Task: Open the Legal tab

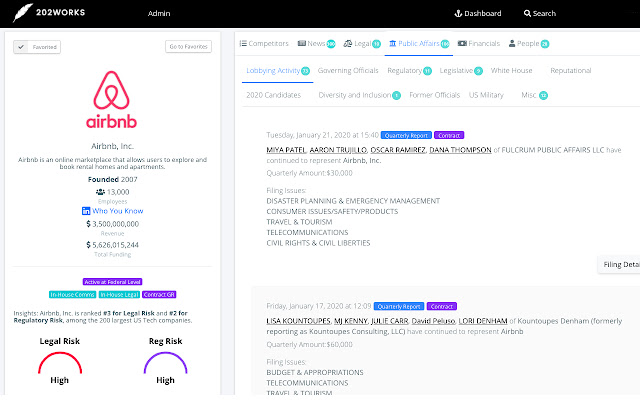Action: [x=362, y=43]
